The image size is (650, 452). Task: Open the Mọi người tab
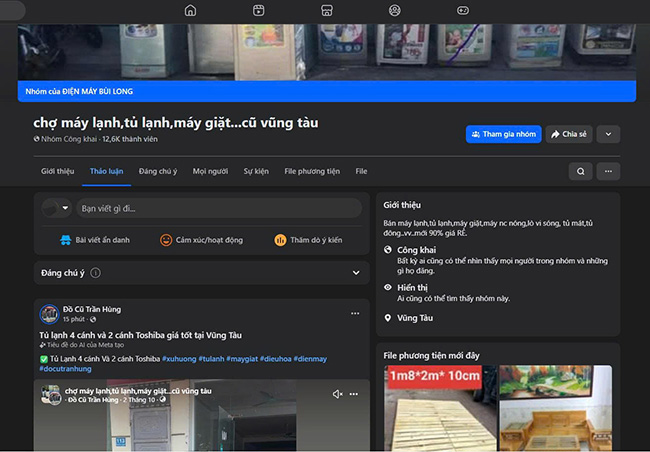(210, 171)
